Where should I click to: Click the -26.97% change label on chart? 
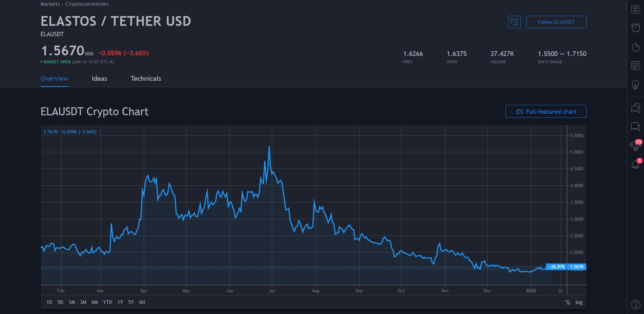[x=556, y=267]
